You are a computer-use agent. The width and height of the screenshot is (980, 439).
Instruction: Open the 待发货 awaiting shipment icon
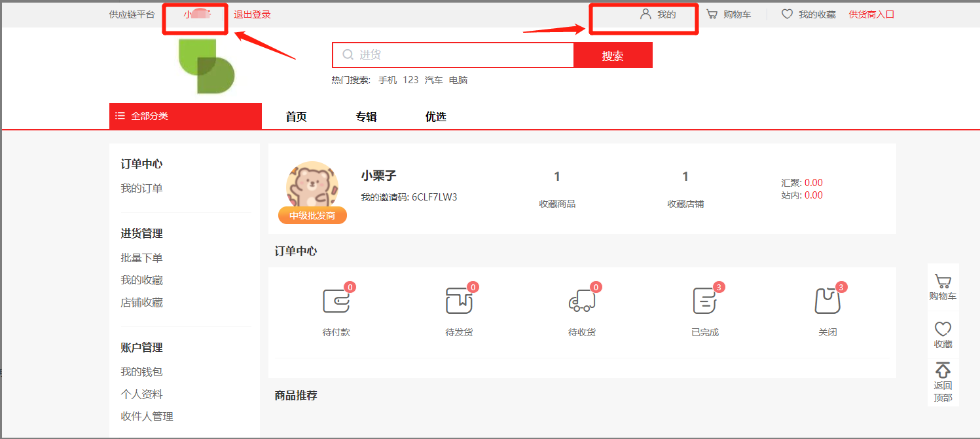[459, 301]
